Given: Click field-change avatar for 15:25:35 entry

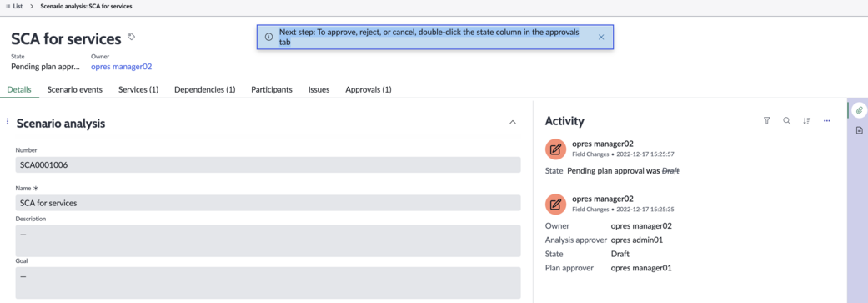Looking at the screenshot, I should click(x=556, y=204).
